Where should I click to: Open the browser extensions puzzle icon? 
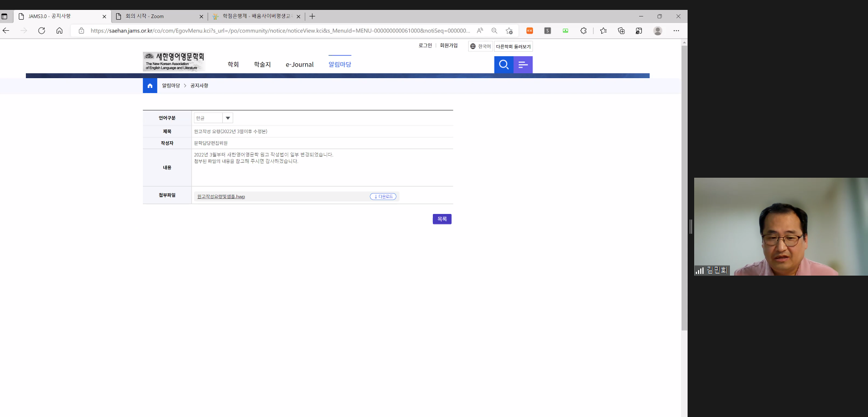point(583,31)
